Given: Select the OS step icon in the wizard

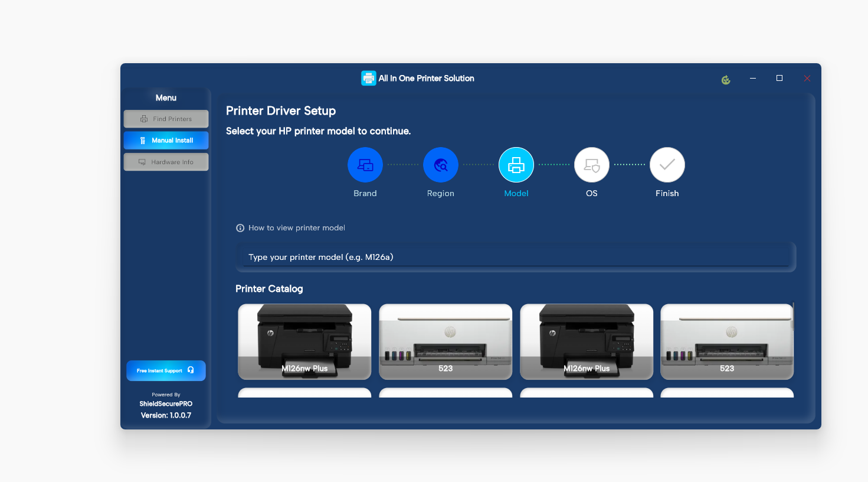Looking at the screenshot, I should pos(591,165).
